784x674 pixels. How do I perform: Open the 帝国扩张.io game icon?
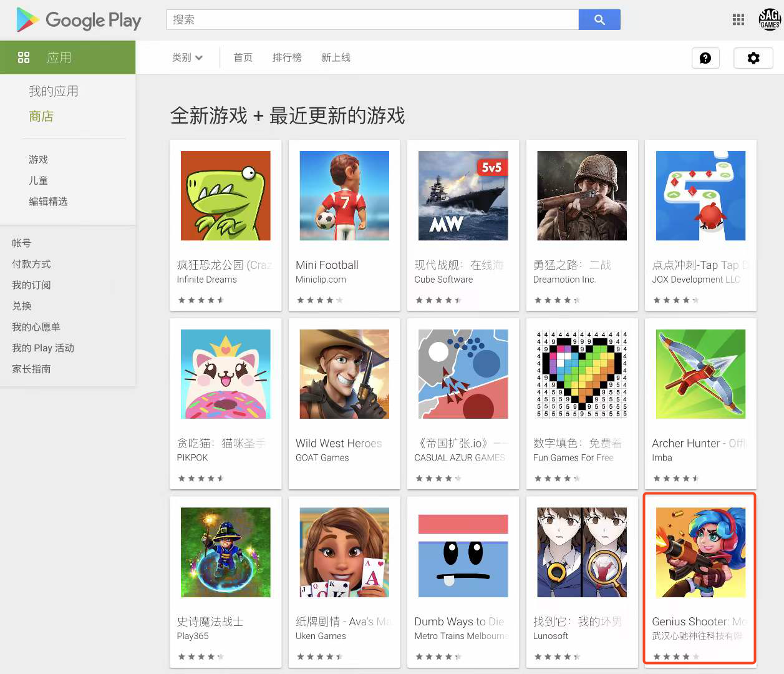pyautogui.click(x=463, y=374)
